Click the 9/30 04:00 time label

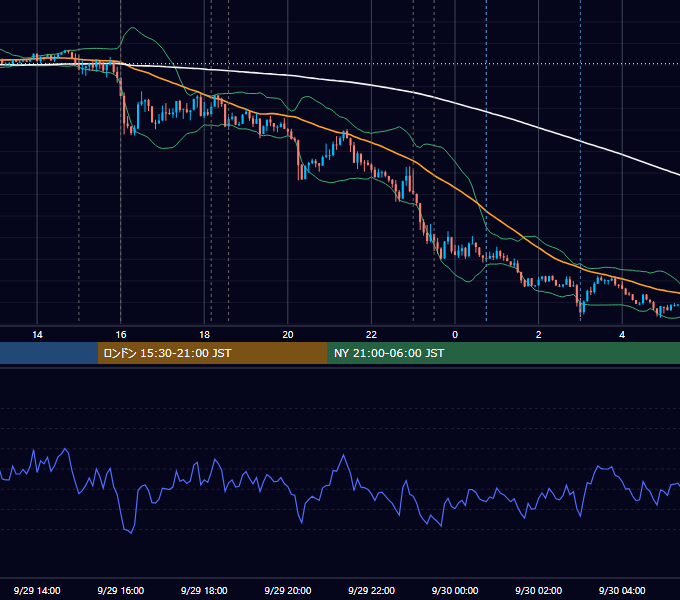(622, 590)
